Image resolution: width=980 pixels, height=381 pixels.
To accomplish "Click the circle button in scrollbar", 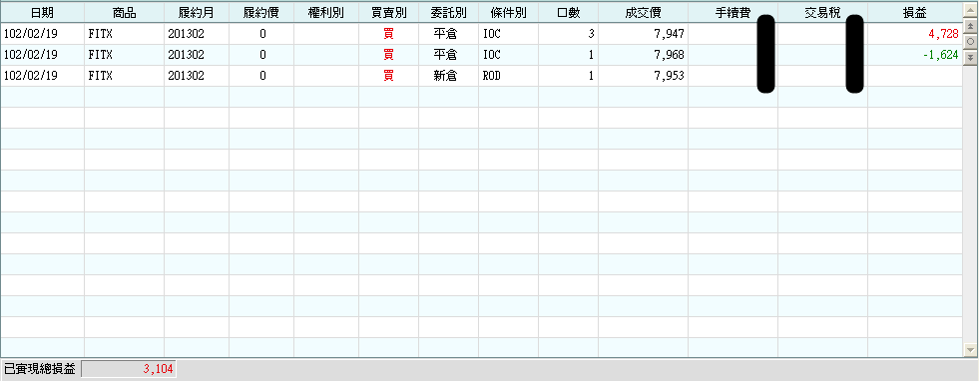I will pos(971,41).
